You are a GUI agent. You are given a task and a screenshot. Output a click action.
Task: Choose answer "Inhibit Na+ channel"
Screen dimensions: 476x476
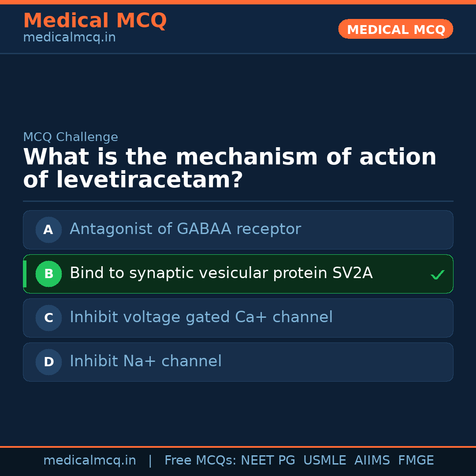pos(145,361)
